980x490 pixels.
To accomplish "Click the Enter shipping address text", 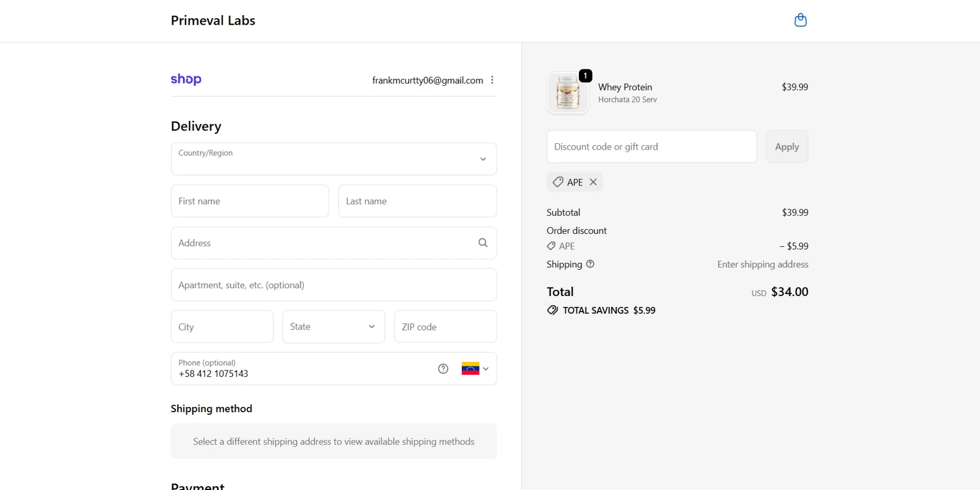I will (762, 265).
